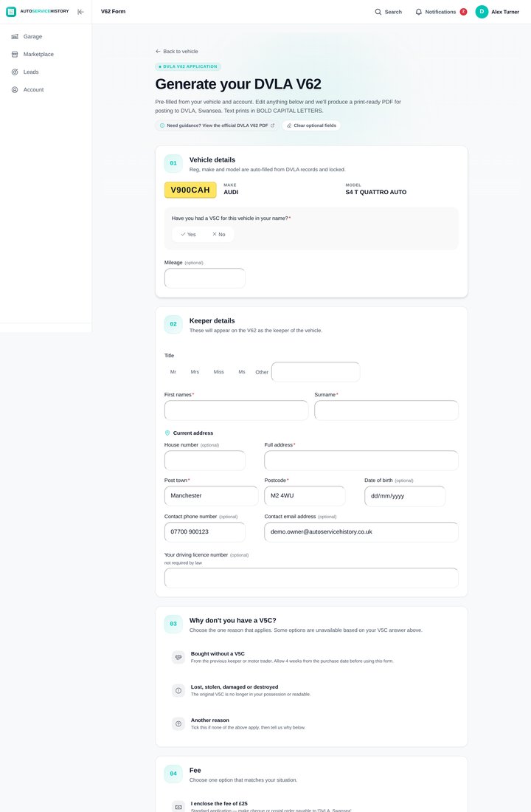Click the Back to vehicle arrow icon
Screen dimensions: 531x812
(x=158, y=51)
